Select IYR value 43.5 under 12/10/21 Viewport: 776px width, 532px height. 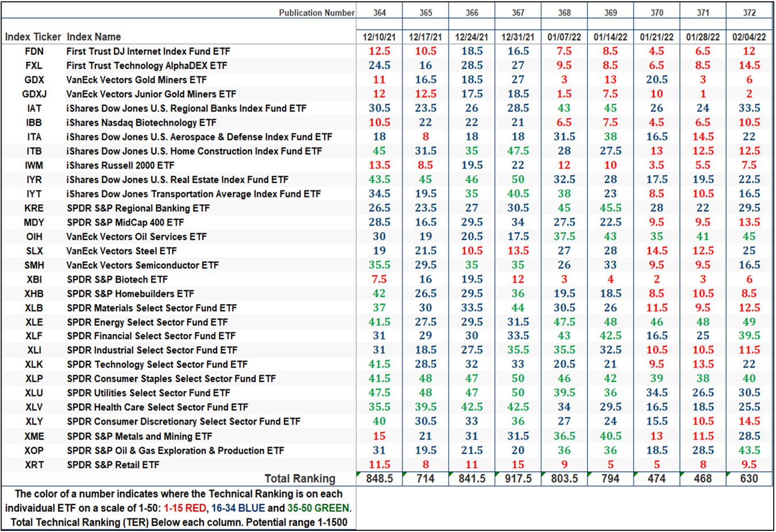click(379, 180)
